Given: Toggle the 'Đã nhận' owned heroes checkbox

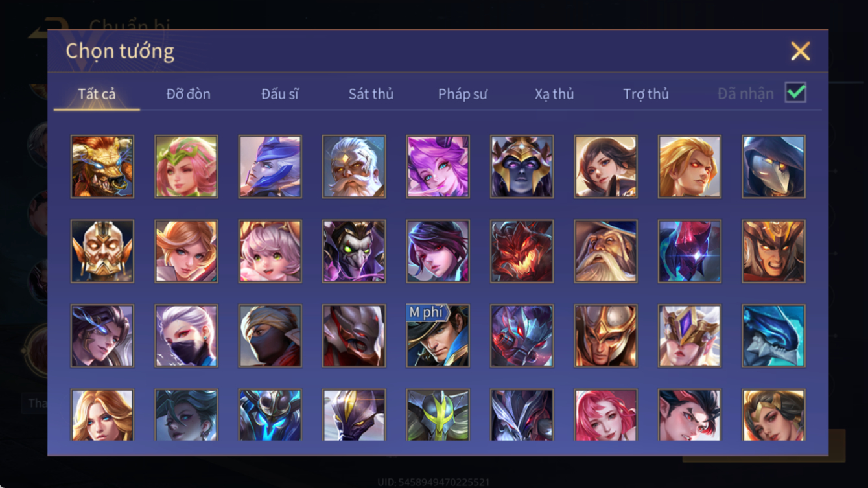Looking at the screenshot, I should [x=795, y=93].
